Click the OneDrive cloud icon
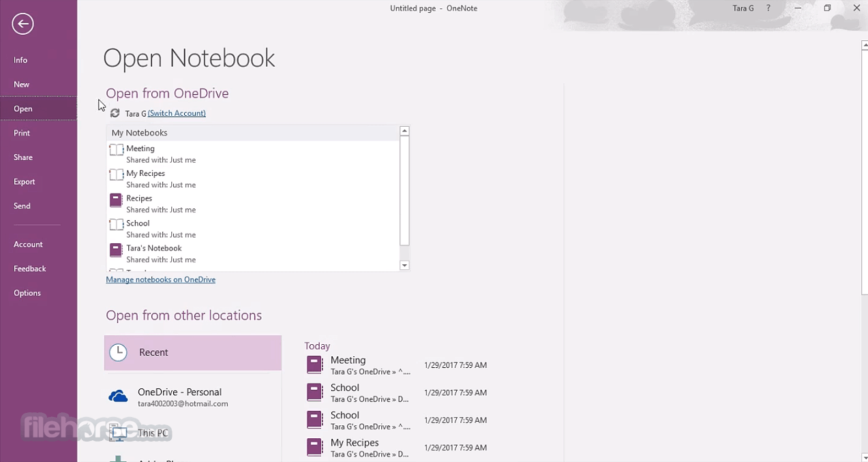 118,397
